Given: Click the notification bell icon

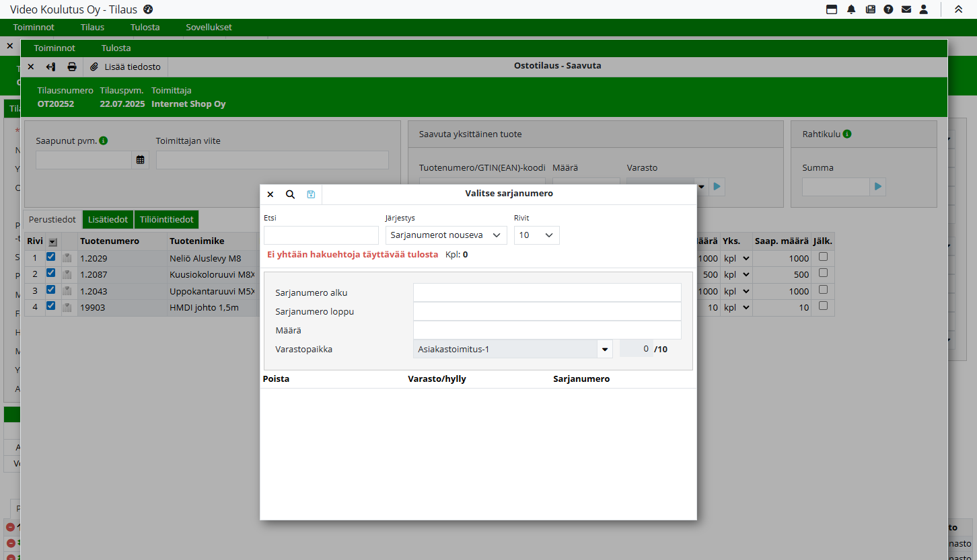Looking at the screenshot, I should [x=851, y=9].
